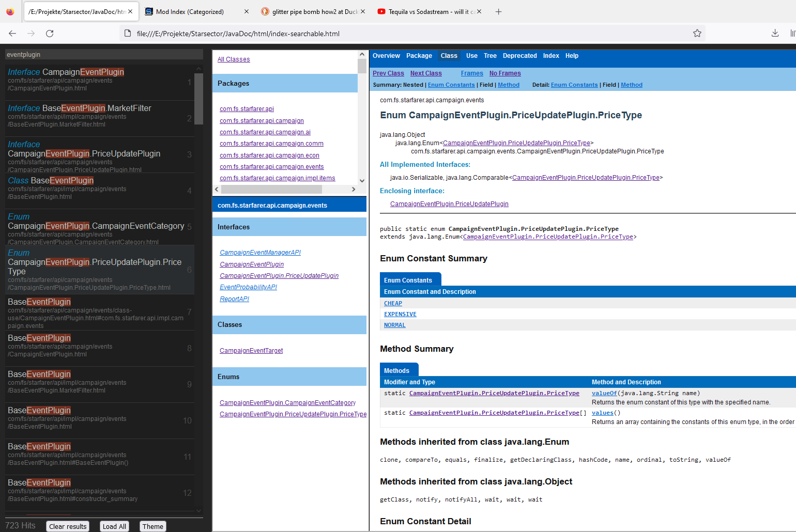Open package com.fs.starfarer.api.campaign.events
The width and height of the screenshot is (796, 532).
pyautogui.click(x=272, y=167)
